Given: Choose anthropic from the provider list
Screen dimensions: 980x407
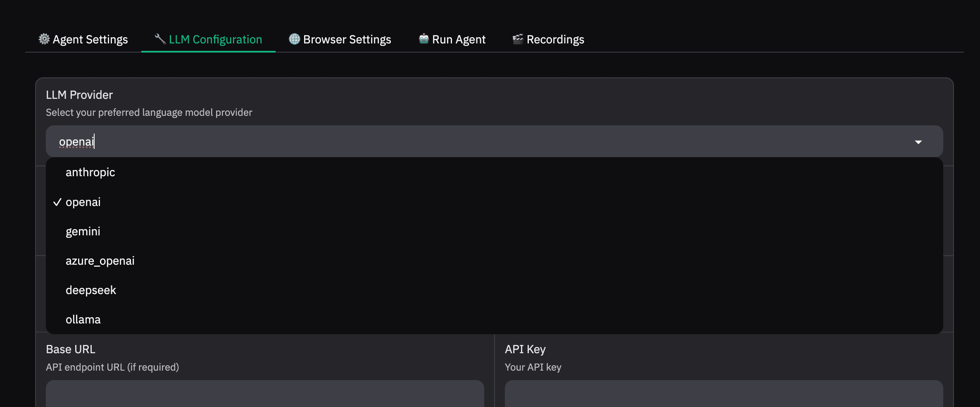Looking at the screenshot, I should 90,172.
